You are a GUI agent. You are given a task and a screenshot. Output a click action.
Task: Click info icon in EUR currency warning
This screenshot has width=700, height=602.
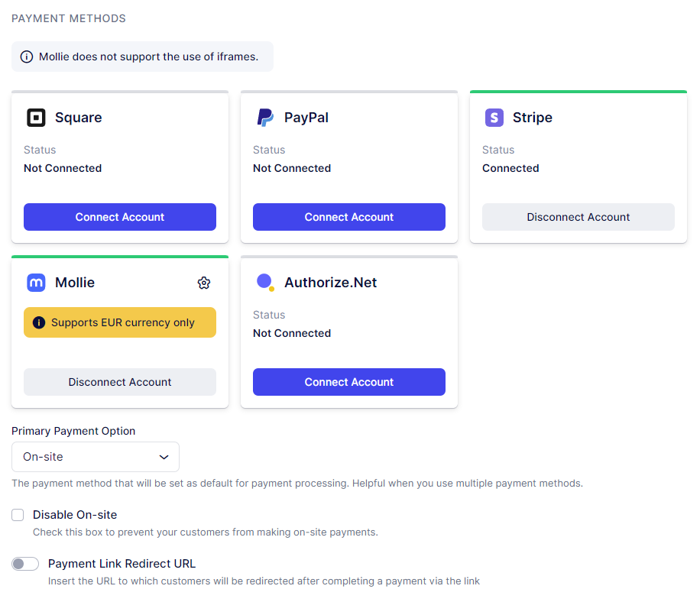(x=39, y=322)
